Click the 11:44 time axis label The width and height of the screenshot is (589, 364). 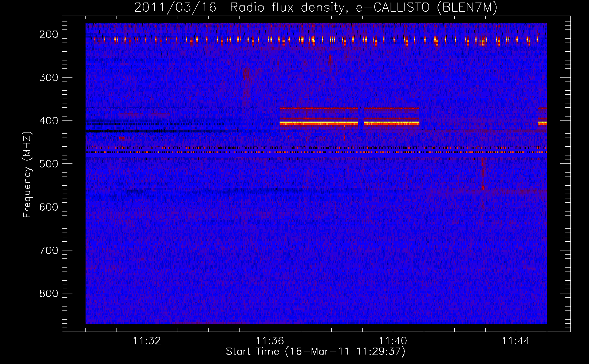point(516,341)
